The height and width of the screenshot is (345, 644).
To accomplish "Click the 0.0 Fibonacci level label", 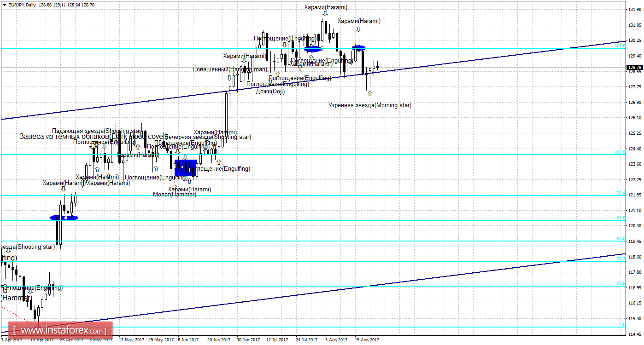I will 622,324.
